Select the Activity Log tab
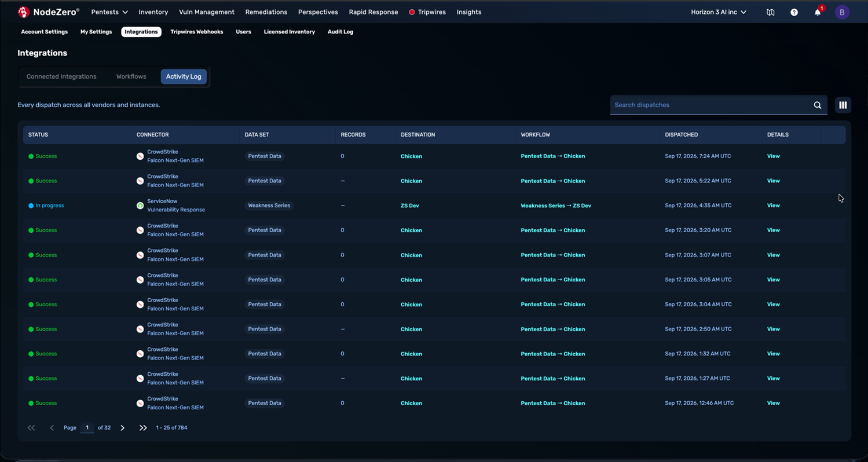Image resolution: width=868 pixels, height=462 pixels. click(x=184, y=76)
